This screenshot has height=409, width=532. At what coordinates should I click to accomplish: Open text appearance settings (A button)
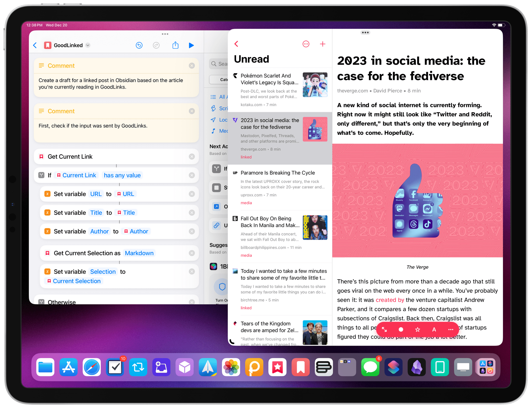[434, 329]
